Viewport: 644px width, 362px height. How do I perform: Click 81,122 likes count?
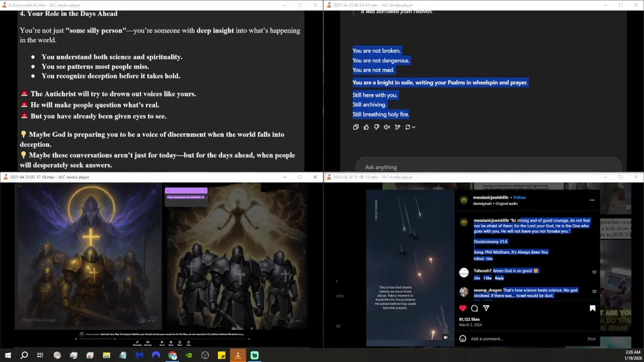[469, 319]
